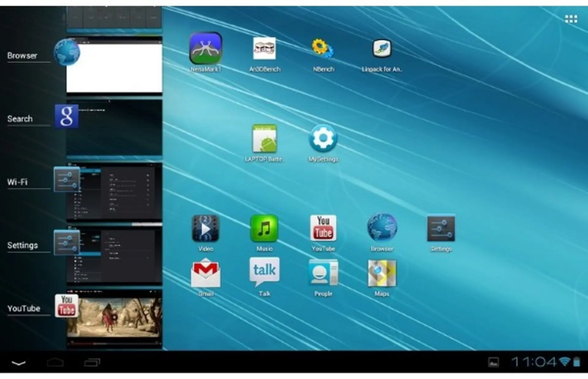Select the Wi-Fi label in recent apps
This screenshot has width=588, height=379.
point(17,182)
